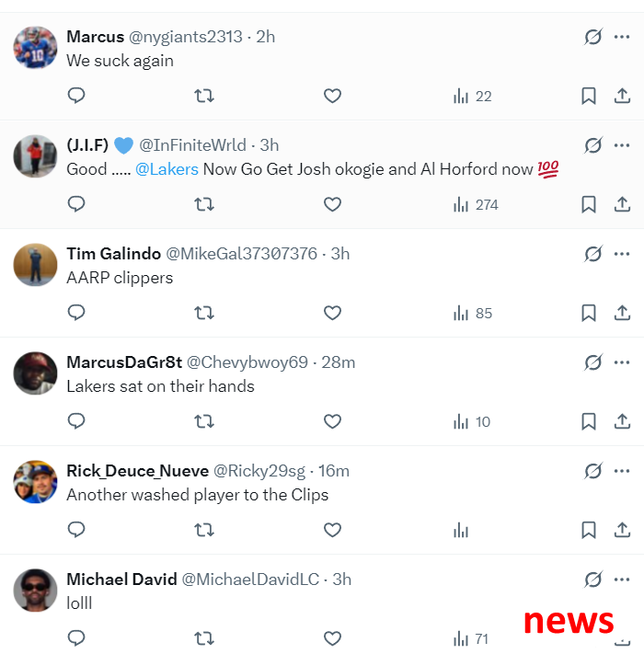The width and height of the screenshot is (644, 654).
Task: Open @Chevybwoy69 handle
Action: 247,362
